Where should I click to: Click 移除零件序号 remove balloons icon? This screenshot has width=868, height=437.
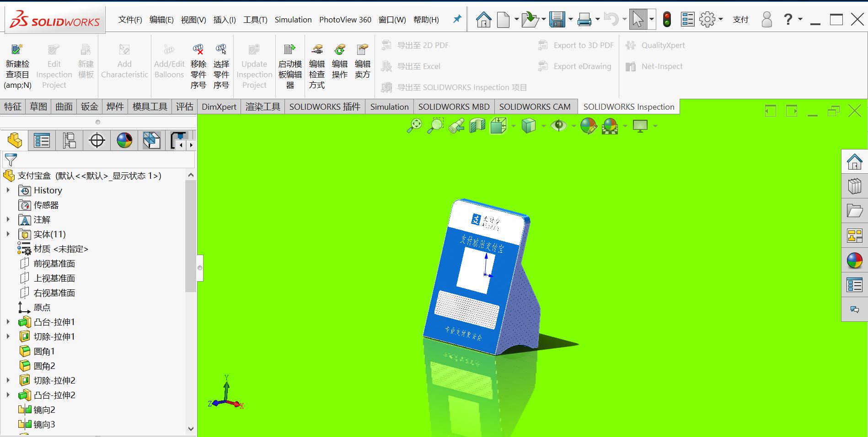coord(198,66)
